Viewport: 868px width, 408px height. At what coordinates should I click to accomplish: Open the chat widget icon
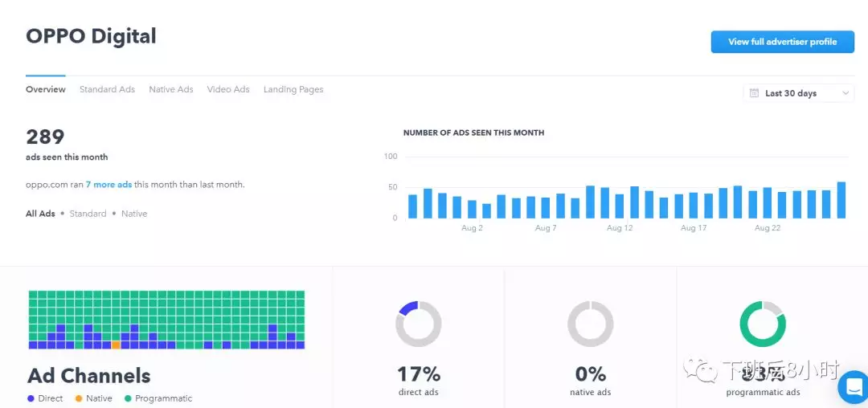[x=854, y=387]
